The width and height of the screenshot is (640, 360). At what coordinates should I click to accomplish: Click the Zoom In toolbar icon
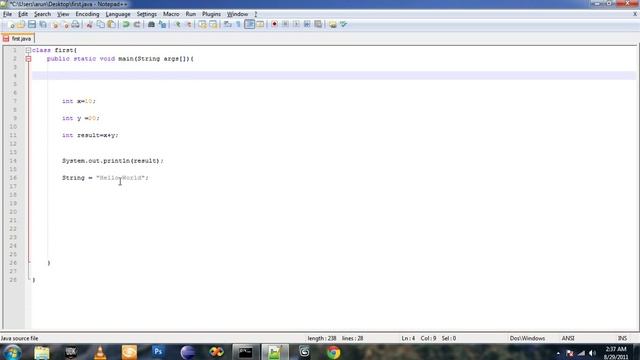[178, 24]
